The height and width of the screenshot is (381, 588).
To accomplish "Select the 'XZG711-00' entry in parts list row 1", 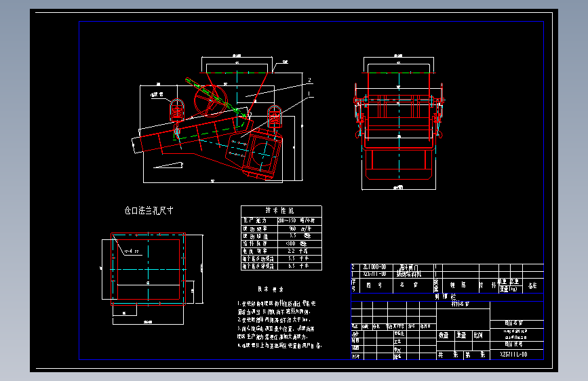I will click(x=374, y=274).
